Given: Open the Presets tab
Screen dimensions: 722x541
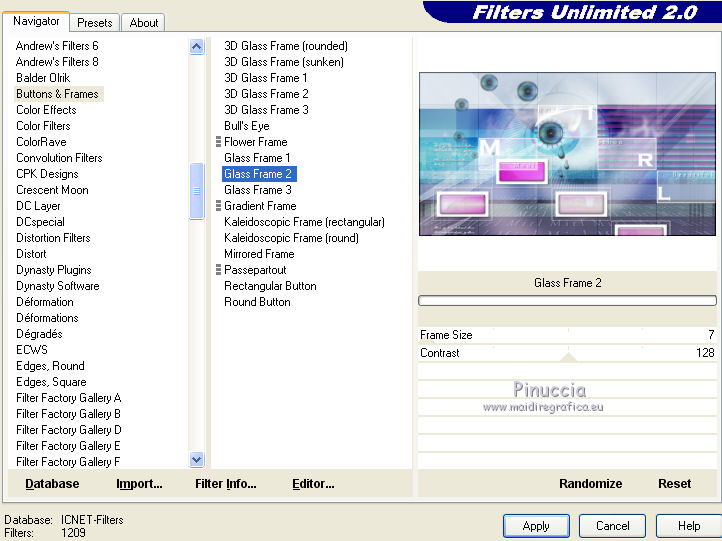Looking at the screenshot, I should (94, 23).
